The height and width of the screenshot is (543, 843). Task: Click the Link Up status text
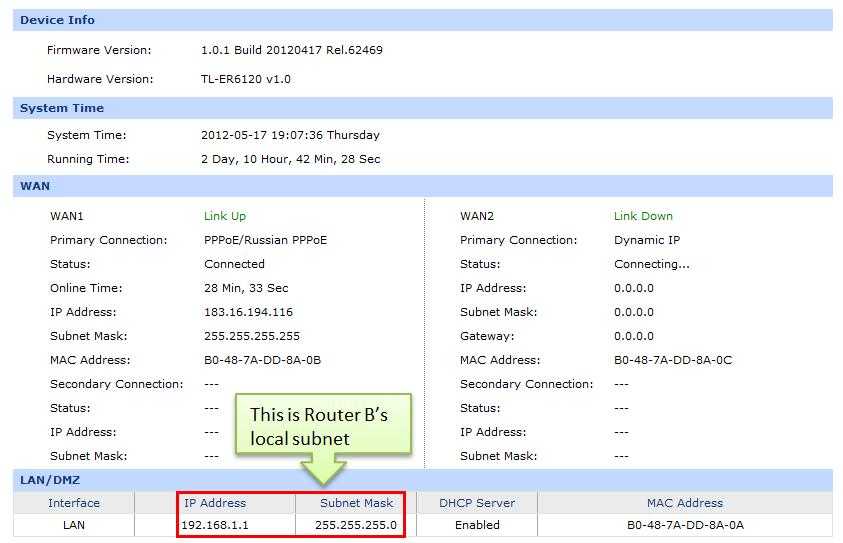pos(225,216)
